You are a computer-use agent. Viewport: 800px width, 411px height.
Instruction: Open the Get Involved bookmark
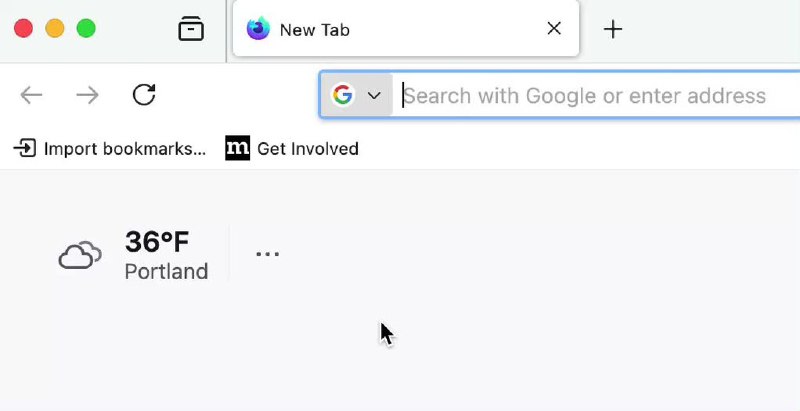(307, 149)
